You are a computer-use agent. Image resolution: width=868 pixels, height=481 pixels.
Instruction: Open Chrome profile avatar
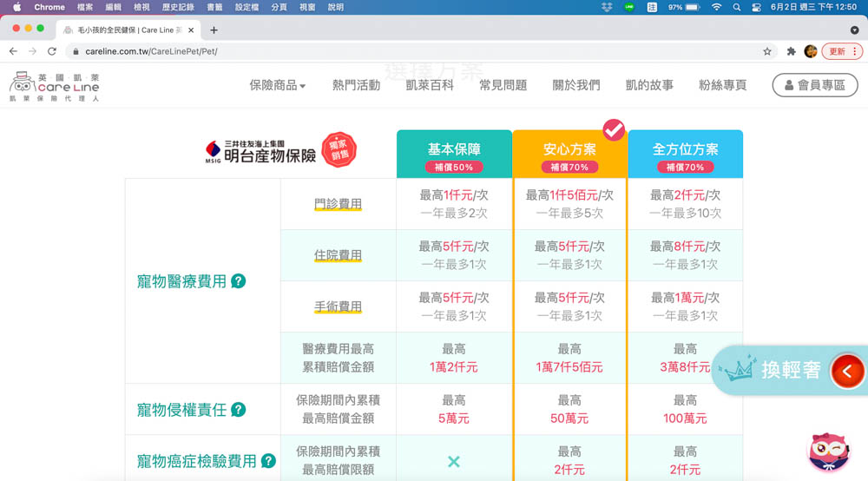coord(811,51)
